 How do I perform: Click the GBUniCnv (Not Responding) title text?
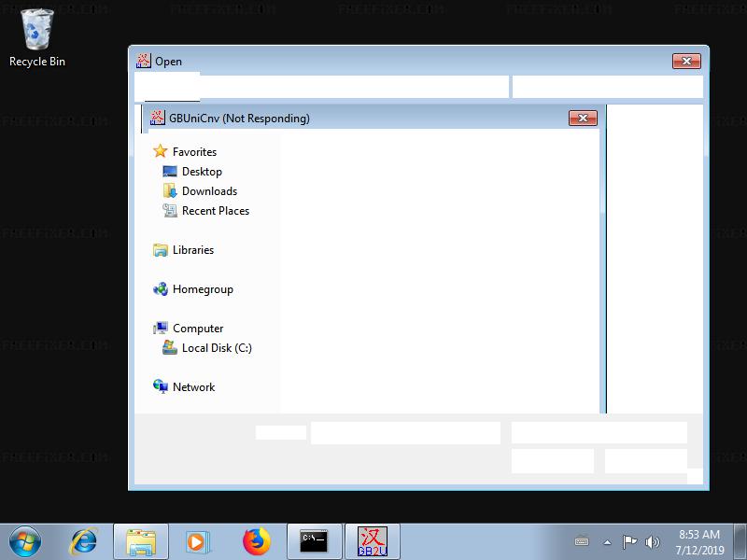(x=239, y=119)
